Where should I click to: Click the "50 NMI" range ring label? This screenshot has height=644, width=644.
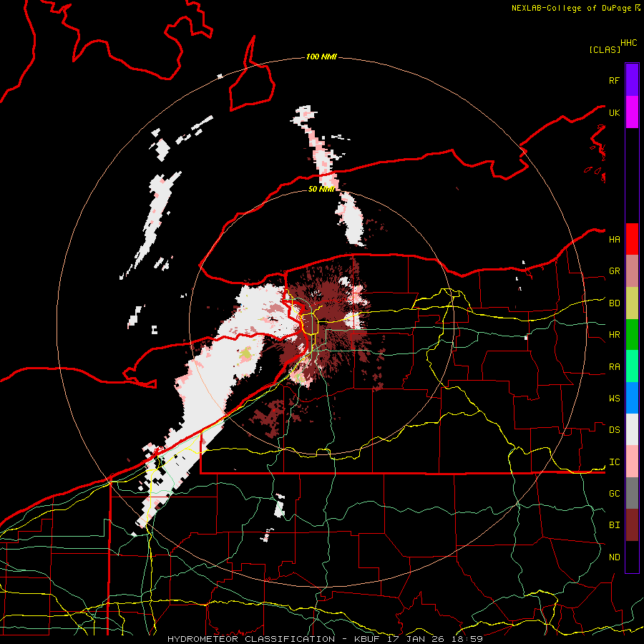[321, 189]
